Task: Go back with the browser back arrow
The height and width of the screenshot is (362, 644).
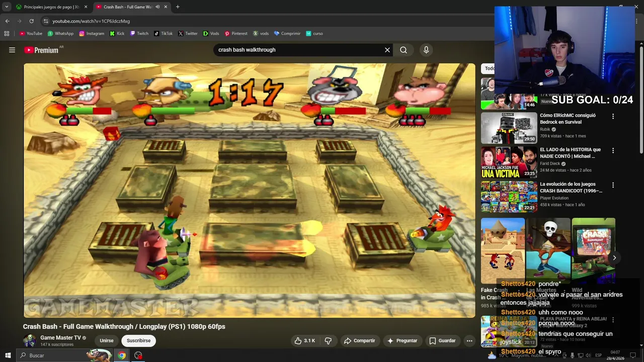Action: 7,21
